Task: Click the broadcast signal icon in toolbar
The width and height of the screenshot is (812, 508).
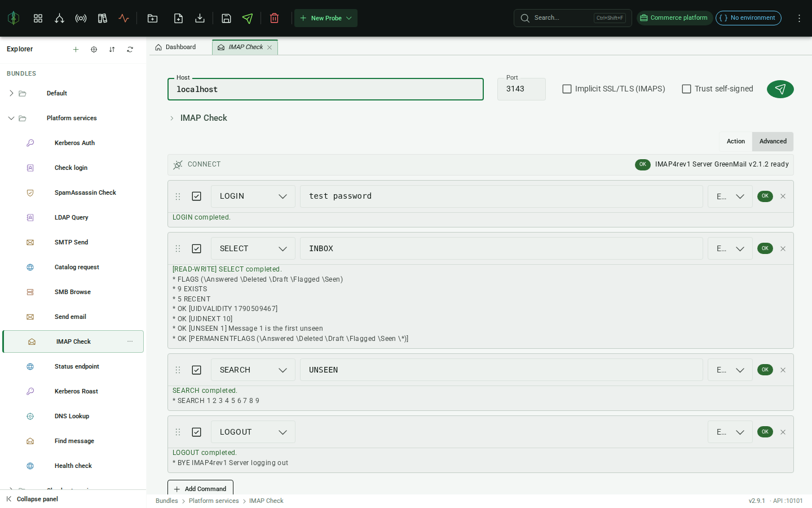Action: tap(81, 18)
